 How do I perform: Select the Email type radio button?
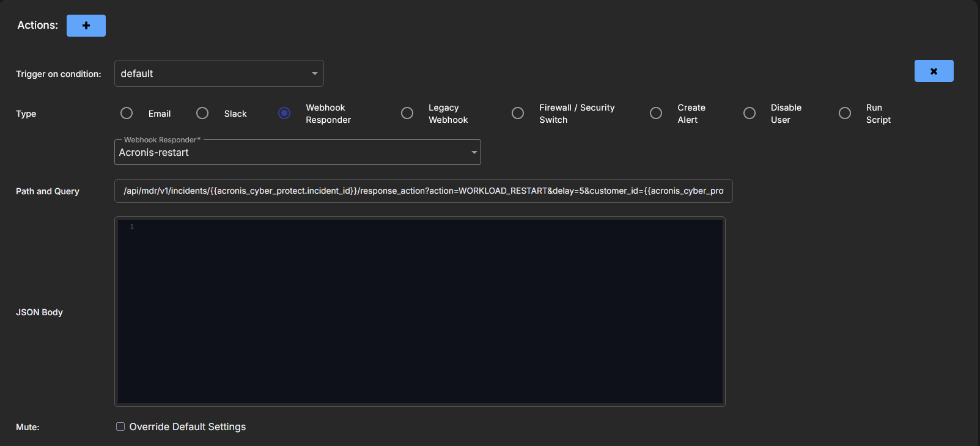coord(127,114)
